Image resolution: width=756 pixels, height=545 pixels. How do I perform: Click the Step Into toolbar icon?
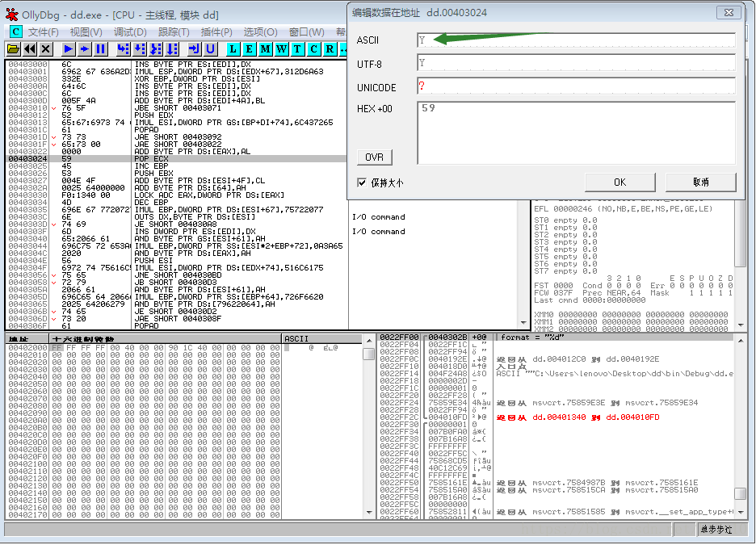coord(124,48)
